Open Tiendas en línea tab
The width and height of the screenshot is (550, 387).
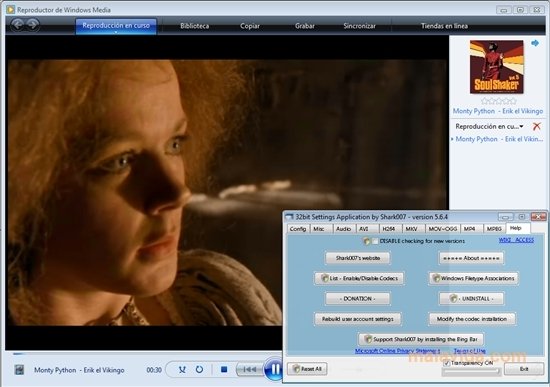(x=444, y=26)
